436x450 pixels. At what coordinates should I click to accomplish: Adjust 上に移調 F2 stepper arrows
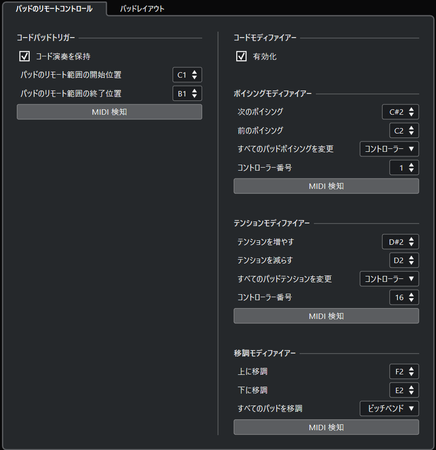pyautogui.click(x=411, y=371)
